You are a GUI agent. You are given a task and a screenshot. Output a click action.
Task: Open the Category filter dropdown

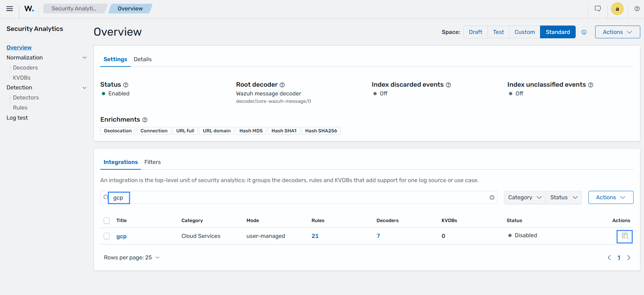[525, 198]
